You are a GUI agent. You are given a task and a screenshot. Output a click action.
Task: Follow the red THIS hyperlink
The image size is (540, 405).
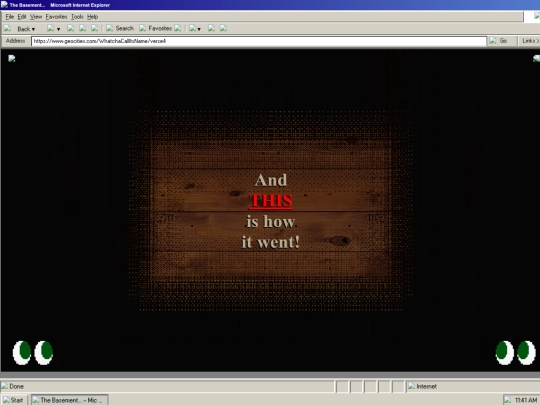coord(271,201)
